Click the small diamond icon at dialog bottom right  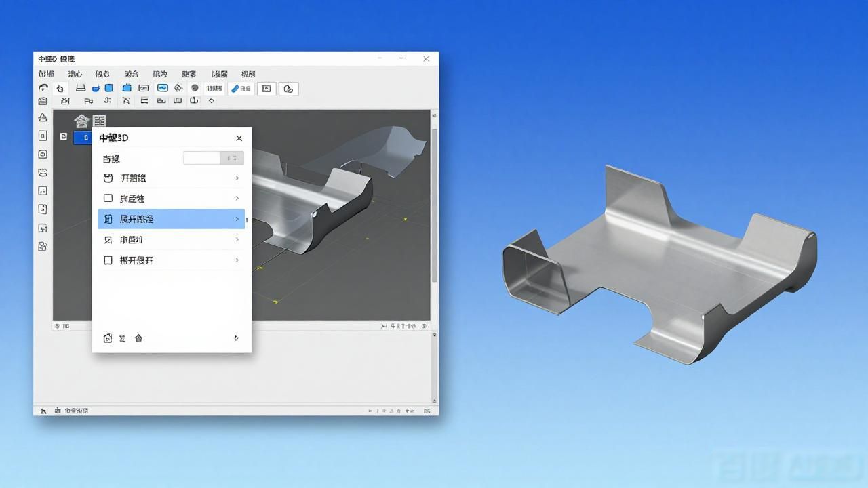pyautogui.click(x=236, y=338)
